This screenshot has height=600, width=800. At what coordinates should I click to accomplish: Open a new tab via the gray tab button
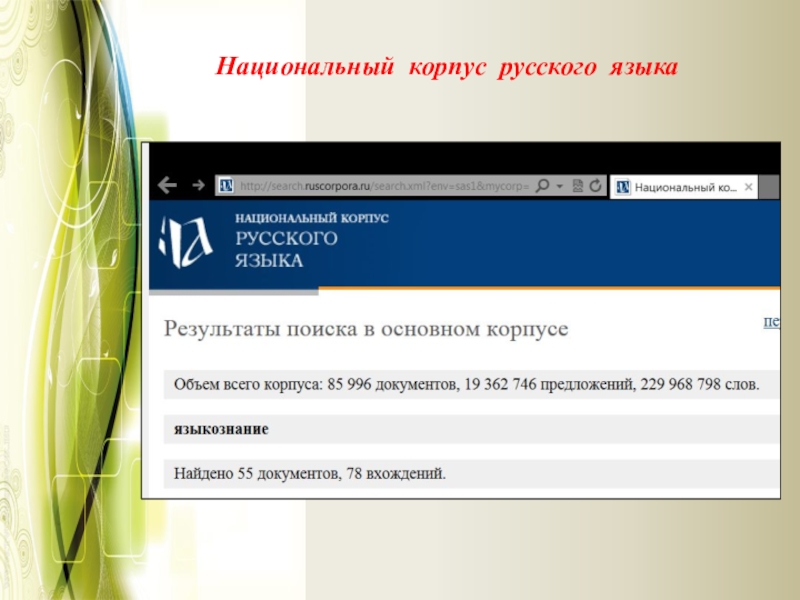tap(769, 187)
